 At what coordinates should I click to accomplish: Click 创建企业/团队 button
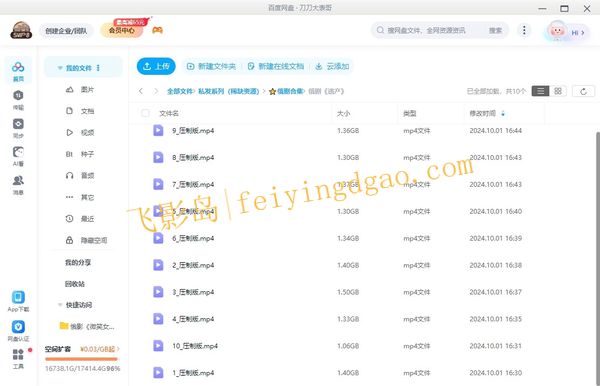(66, 31)
